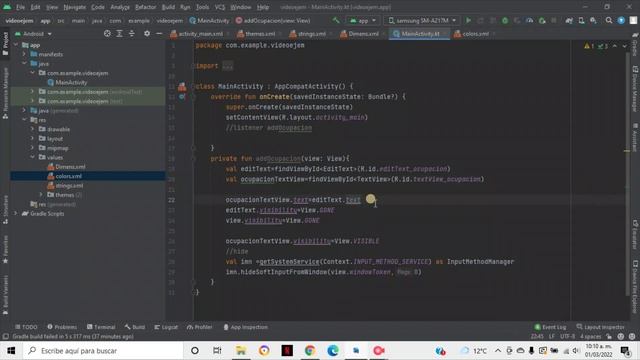Open the Tools menu
This screenshot has height=360, width=640.
[202, 7]
